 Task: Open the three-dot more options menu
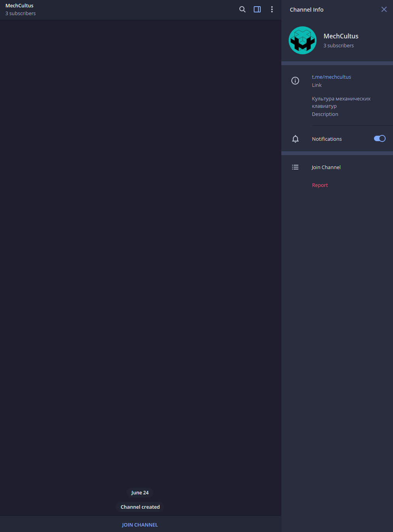pos(272,9)
